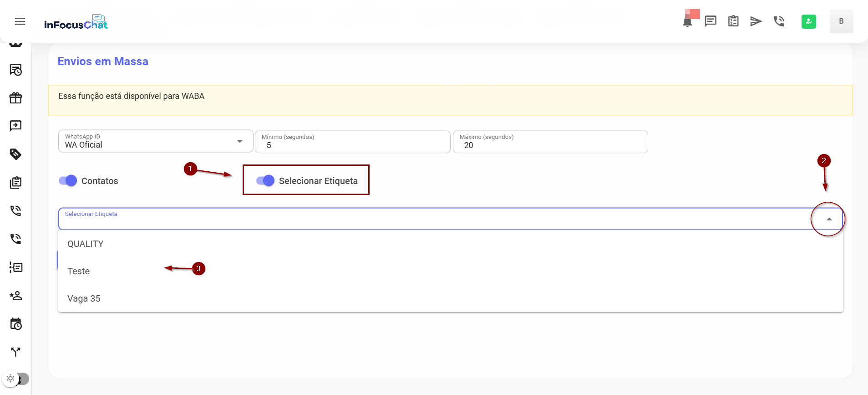Screen dimensions: 868x395
Task: Open the flow split icon in sidebar
Action: (x=16, y=352)
